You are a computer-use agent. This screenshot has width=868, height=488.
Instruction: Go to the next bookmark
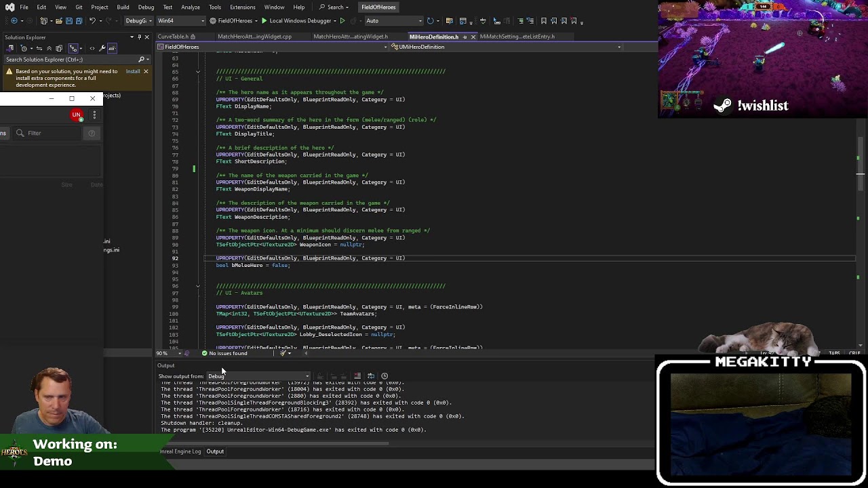click(x=564, y=21)
